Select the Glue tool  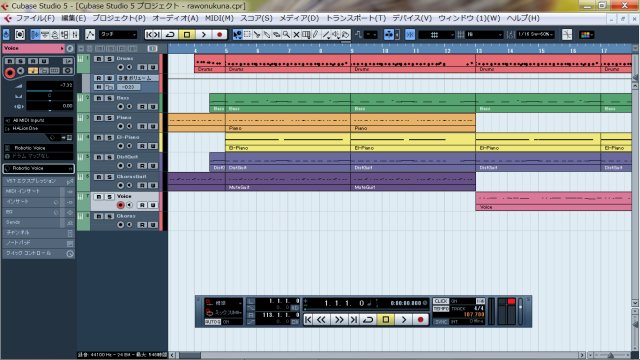pyautogui.click(x=267, y=35)
